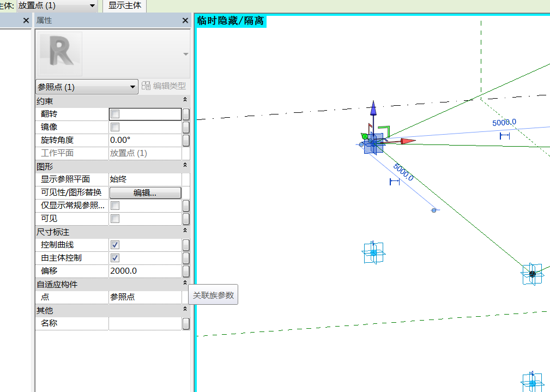Enable the 翻转 checkbox

(x=114, y=114)
